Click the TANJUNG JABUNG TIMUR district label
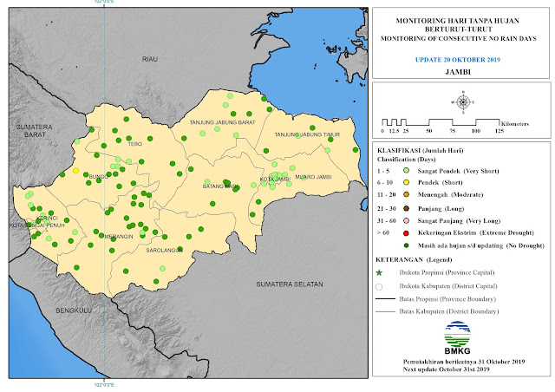The height and width of the screenshot is (392, 555). click(307, 134)
